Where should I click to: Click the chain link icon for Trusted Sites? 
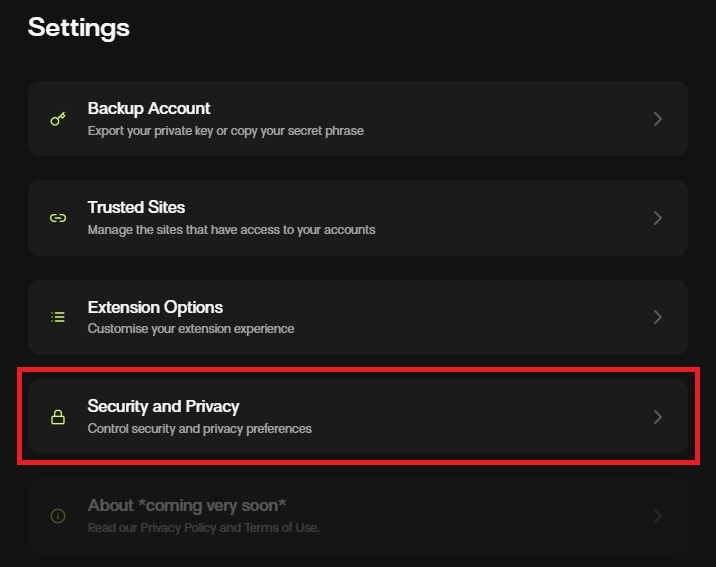click(58, 218)
